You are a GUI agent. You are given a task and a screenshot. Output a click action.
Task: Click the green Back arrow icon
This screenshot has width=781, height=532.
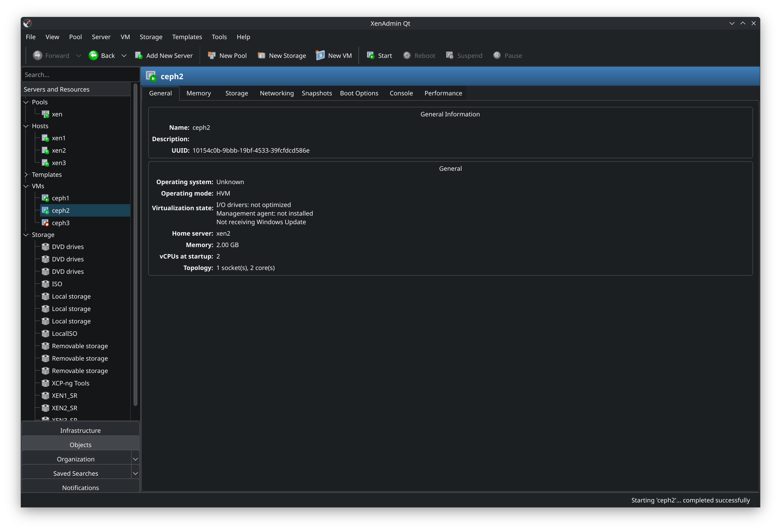(x=93, y=55)
